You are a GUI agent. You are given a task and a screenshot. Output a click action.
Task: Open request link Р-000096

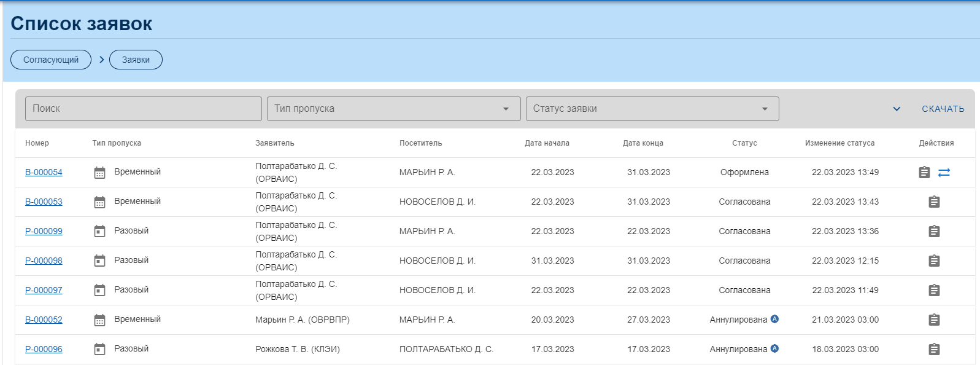[44, 349]
